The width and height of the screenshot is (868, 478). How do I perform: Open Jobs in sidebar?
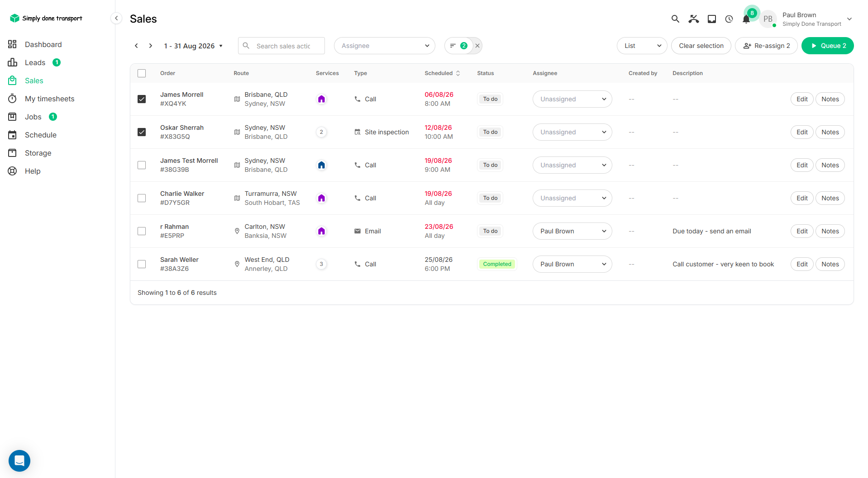(33, 117)
